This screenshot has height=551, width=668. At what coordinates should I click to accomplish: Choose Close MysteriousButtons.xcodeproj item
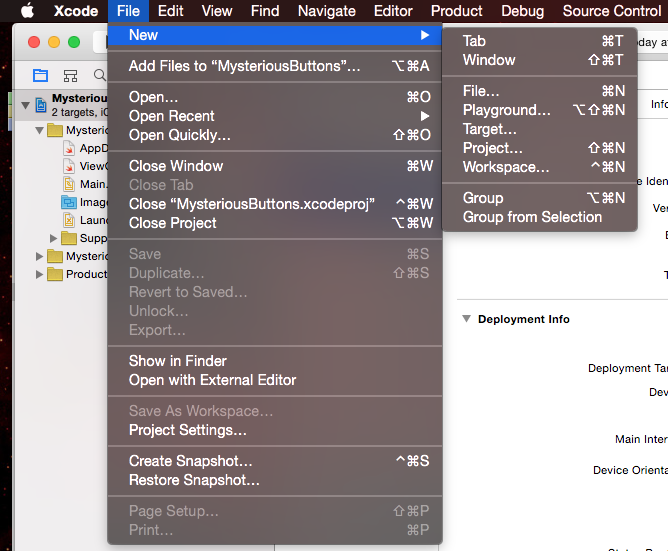pyautogui.click(x=275, y=204)
